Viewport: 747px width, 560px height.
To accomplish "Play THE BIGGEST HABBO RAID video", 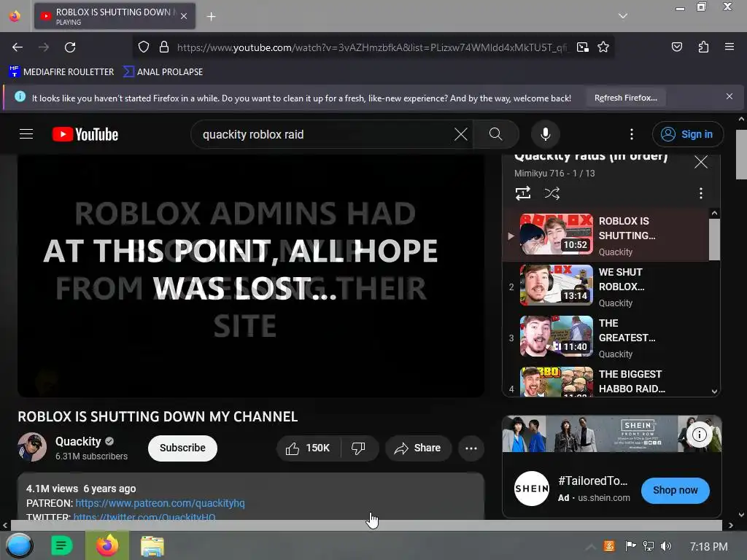I will click(605, 381).
